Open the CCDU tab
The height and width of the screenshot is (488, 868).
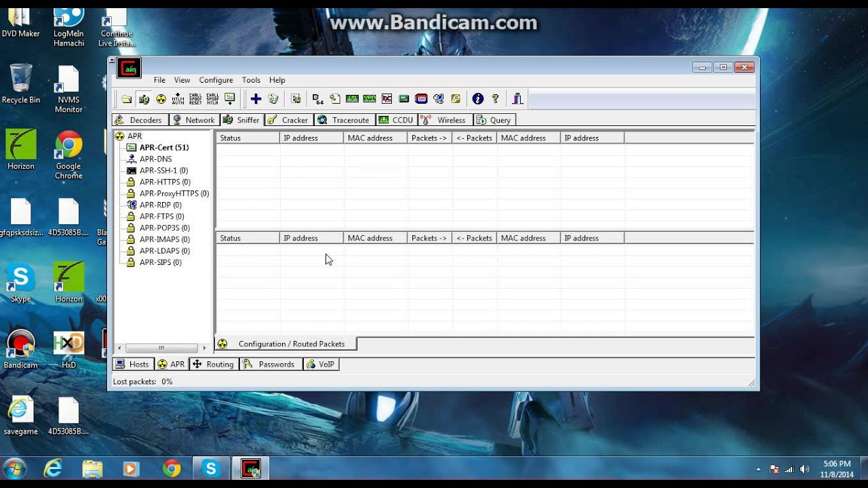pyautogui.click(x=396, y=120)
